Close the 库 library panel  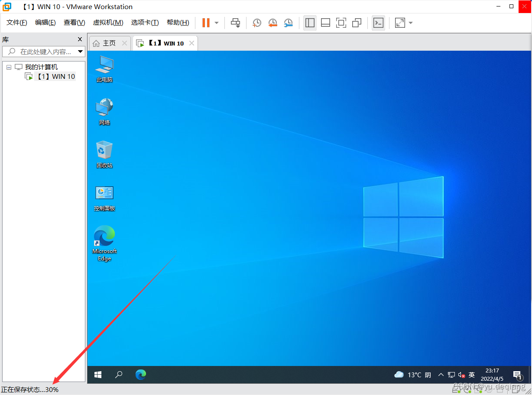click(80, 39)
